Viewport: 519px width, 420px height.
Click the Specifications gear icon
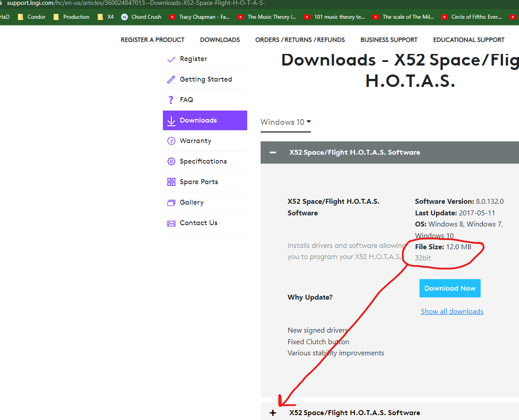click(171, 161)
